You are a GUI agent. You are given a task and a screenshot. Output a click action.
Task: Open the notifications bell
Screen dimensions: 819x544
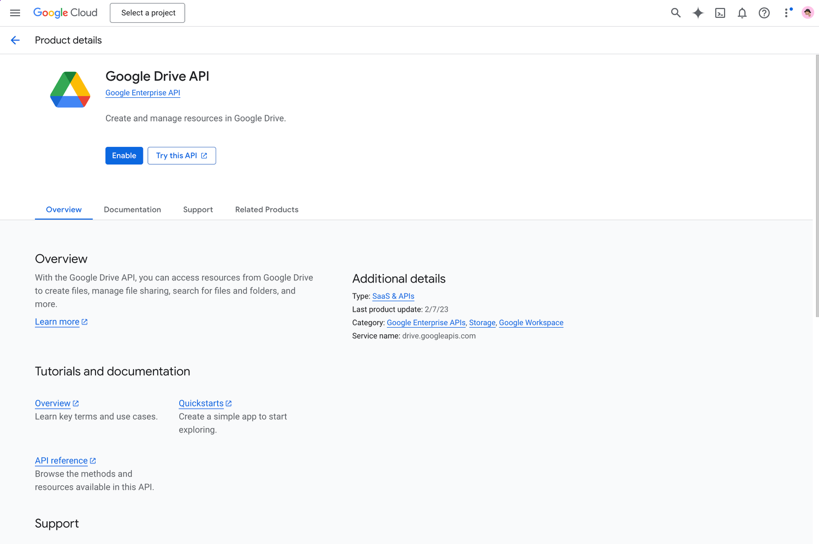tap(742, 13)
